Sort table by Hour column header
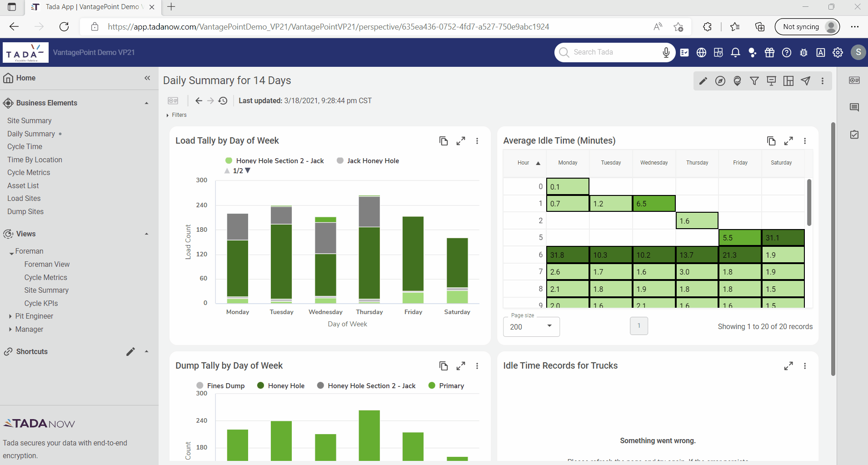The image size is (868, 465). pos(524,163)
